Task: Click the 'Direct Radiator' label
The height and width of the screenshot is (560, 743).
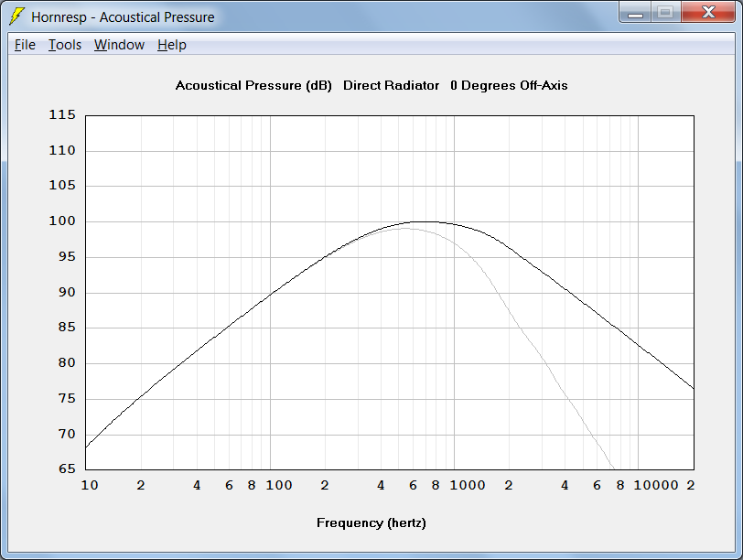Action: (391, 85)
